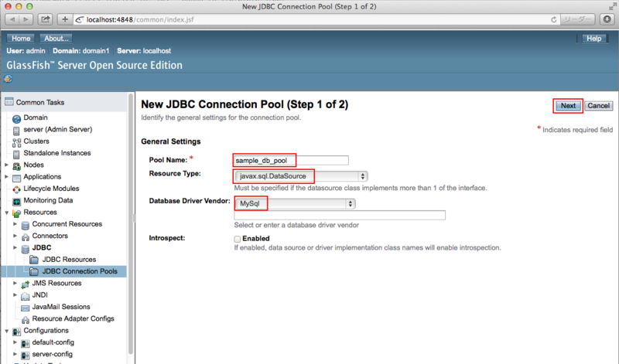Collapse the Configurations tree node

pos(7,331)
